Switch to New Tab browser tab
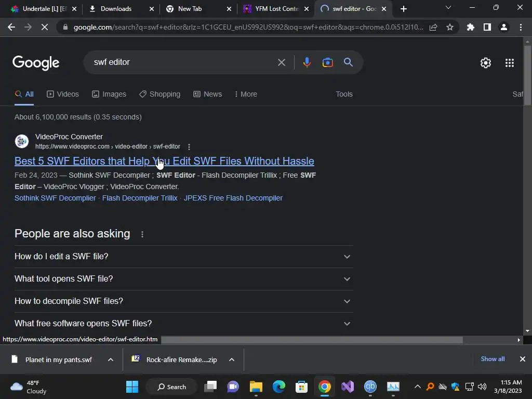532x399 pixels. click(198, 9)
